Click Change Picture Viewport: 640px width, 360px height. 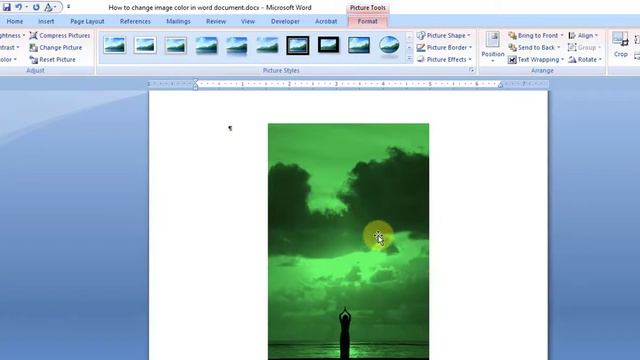[x=56, y=47]
